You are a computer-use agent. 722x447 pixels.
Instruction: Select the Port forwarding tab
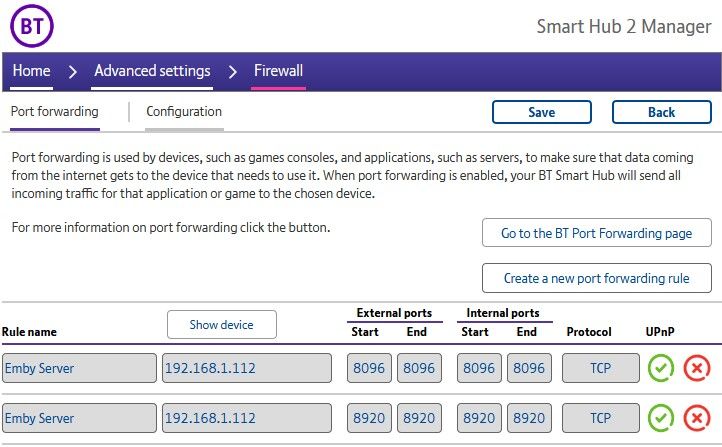(54, 112)
